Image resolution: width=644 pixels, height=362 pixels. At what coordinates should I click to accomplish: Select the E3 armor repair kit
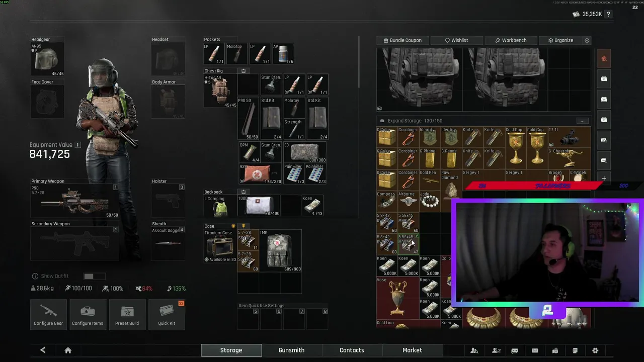click(x=305, y=152)
